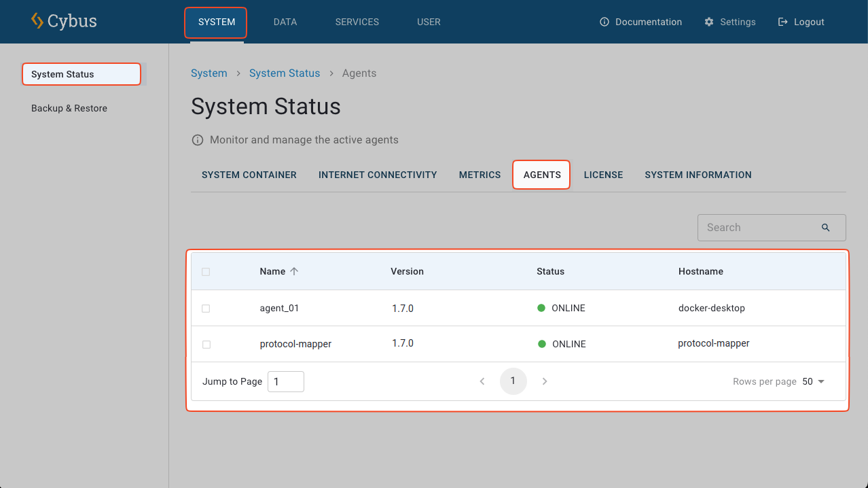Toggle the select-all header checkbox
868x488 pixels.
click(x=206, y=272)
